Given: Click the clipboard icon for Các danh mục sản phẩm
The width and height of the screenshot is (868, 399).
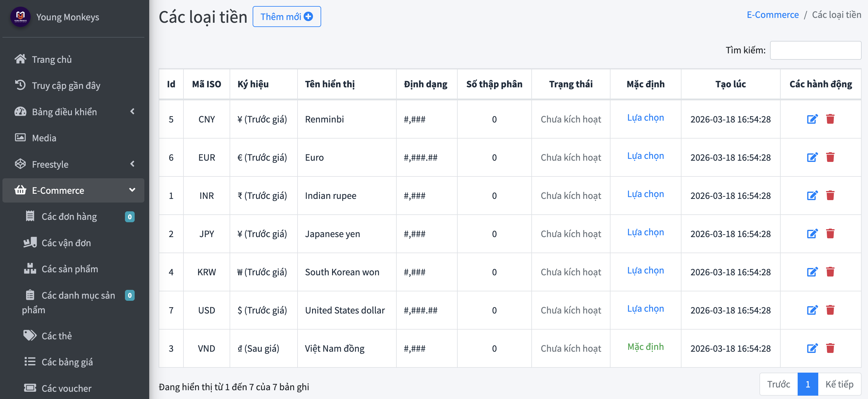Looking at the screenshot, I should 30,295.
